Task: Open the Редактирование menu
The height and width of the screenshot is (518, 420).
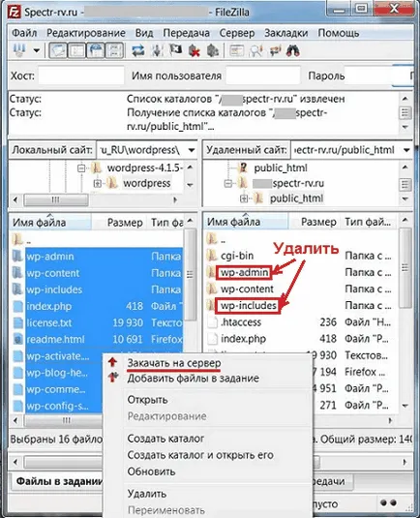Action: [86, 33]
